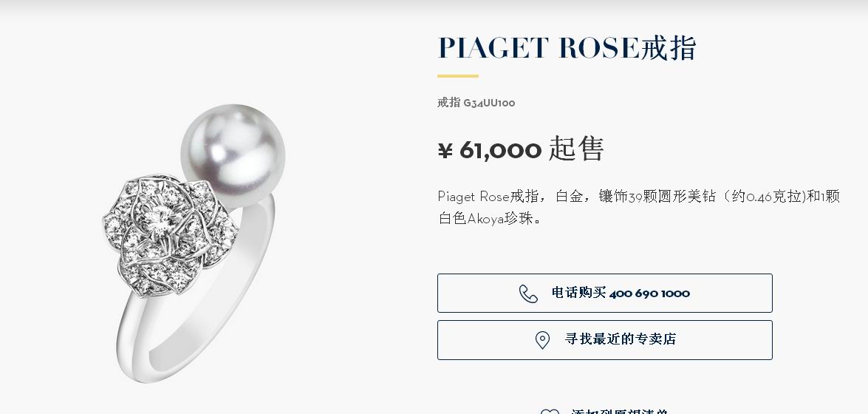The image size is (868, 414).
Task: Select the phone number 400 690 1000
Action: [x=649, y=293]
